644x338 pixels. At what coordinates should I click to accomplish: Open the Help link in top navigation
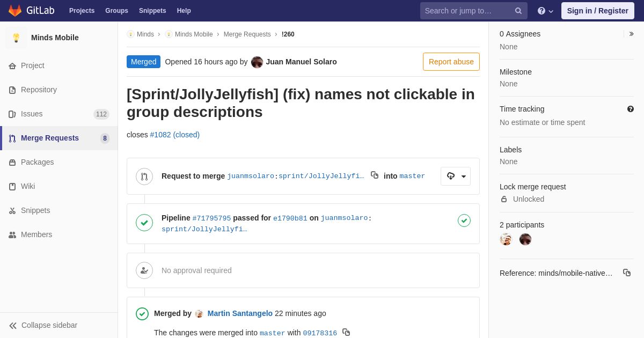[184, 11]
